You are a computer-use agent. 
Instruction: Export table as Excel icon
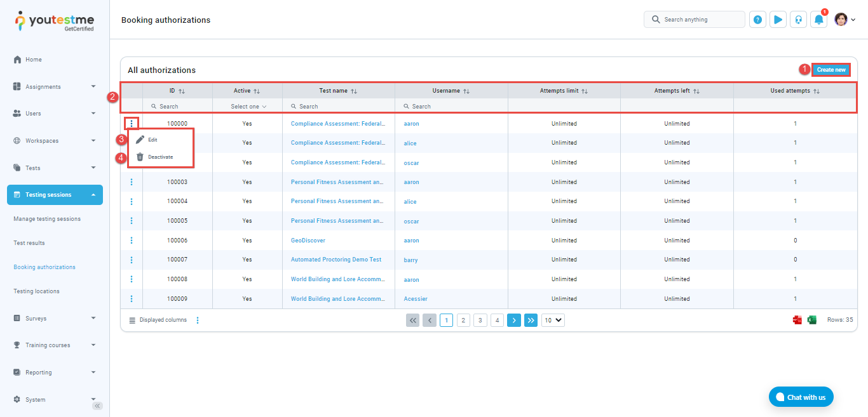(811, 321)
